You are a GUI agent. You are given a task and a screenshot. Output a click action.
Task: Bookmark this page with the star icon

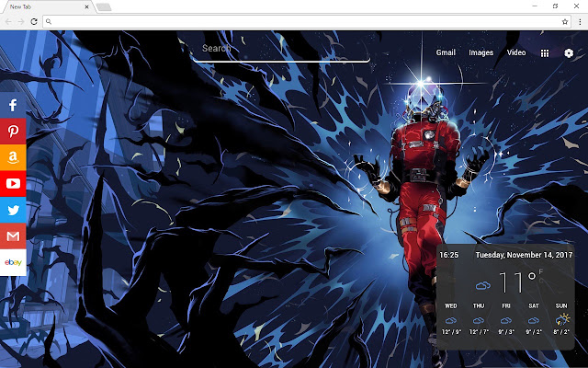(x=565, y=22)
